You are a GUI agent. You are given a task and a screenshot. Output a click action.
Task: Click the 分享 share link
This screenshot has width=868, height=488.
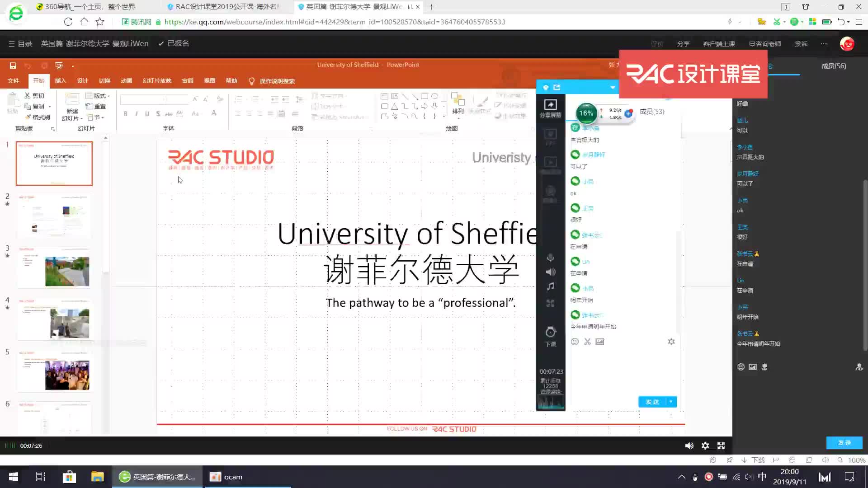pos(683,44)
